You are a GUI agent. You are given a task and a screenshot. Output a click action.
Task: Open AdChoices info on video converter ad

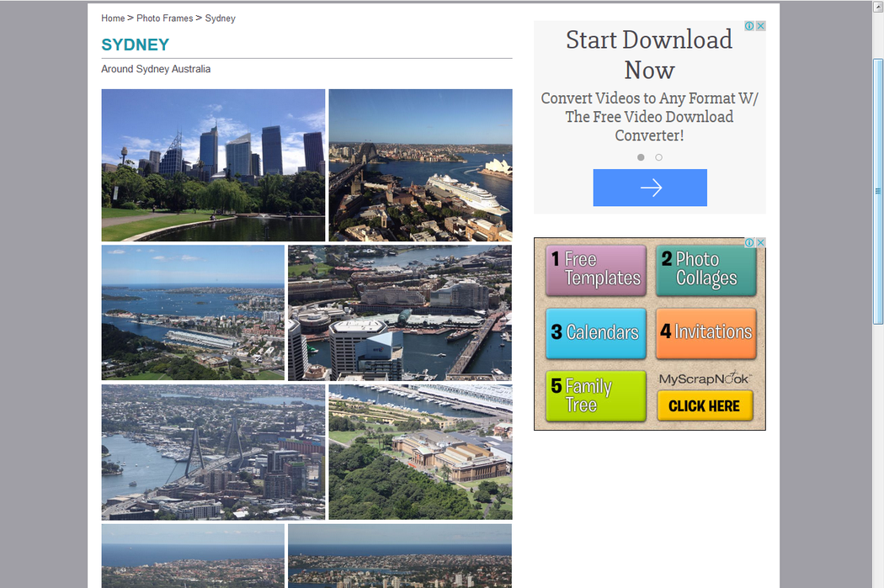click(749, 26)
